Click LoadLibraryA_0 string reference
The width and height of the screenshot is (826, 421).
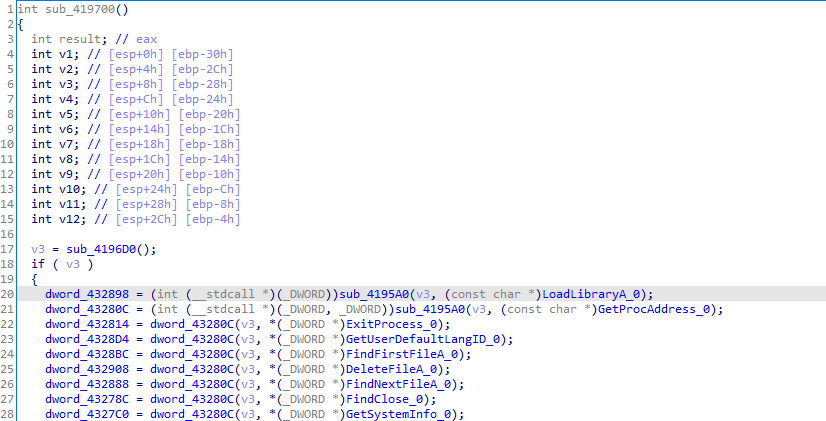(x=594, y=294)
